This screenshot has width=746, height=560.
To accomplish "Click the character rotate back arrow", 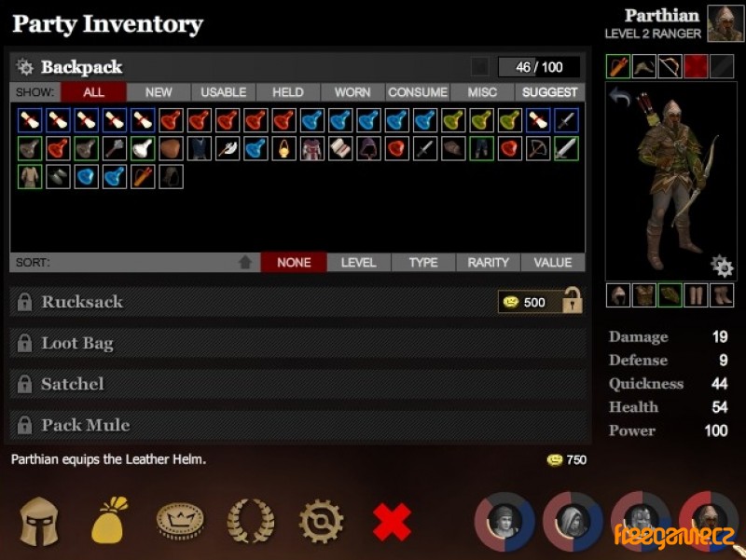I will 619,97.
